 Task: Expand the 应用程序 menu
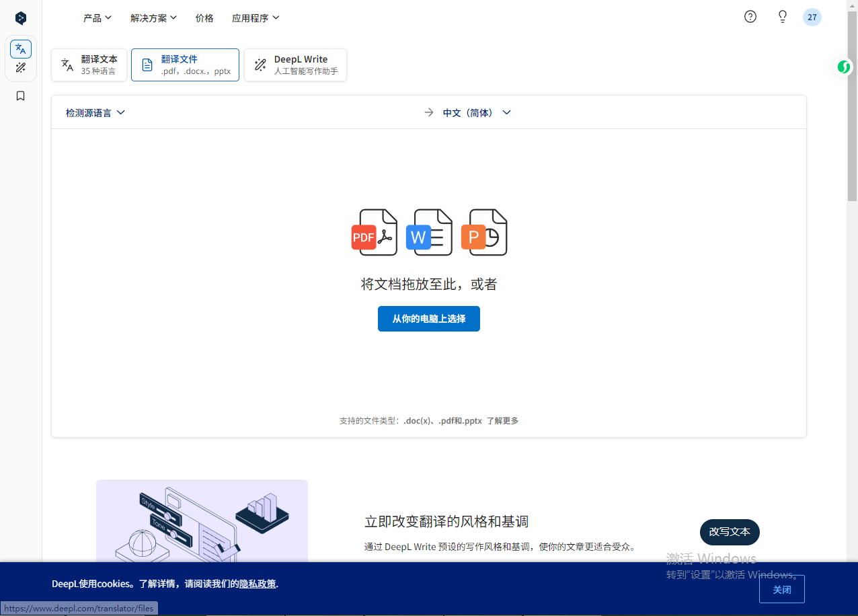click(x=256, y=18)
